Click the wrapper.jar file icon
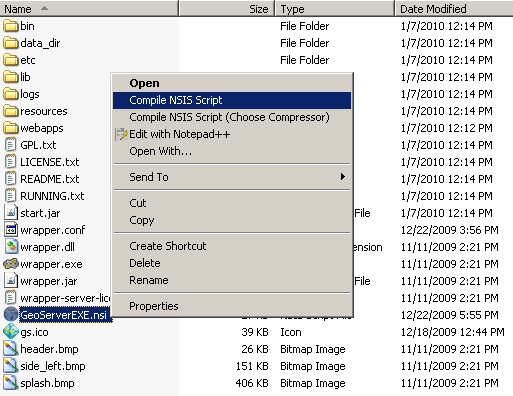513x396 pixels. point(11,281)
